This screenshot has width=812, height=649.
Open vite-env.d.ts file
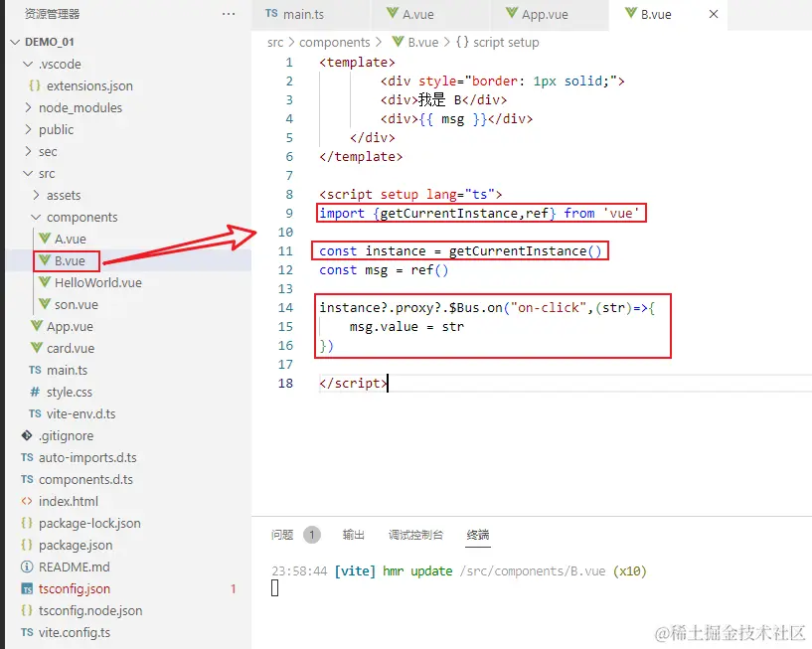(81, 413)
